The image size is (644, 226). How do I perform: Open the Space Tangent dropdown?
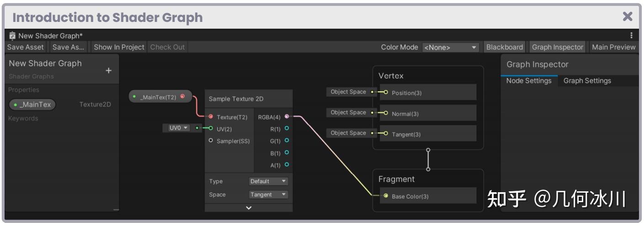(x=269, y=194)
